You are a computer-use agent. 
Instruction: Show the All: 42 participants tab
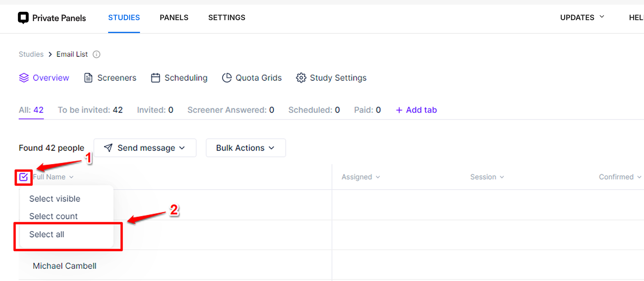click(x=31, y=110)
